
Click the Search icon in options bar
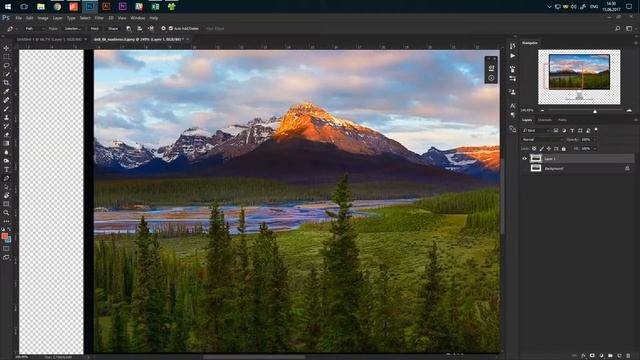pos(618,29)
